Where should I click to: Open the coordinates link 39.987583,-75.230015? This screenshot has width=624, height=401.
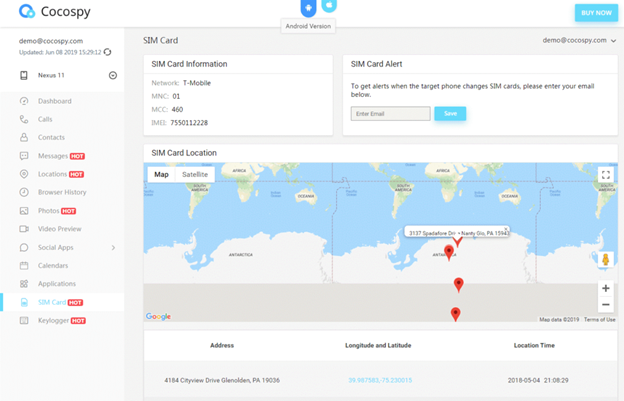point(380,380)
